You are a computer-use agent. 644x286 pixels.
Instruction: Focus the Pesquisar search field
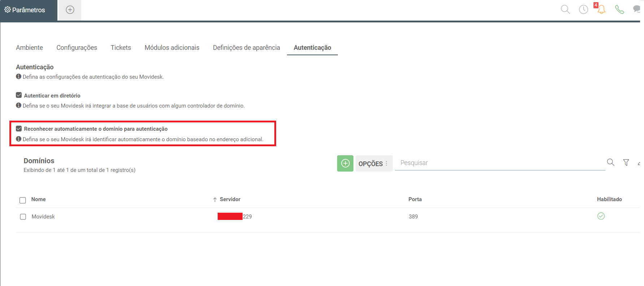(x=500, y=163)
